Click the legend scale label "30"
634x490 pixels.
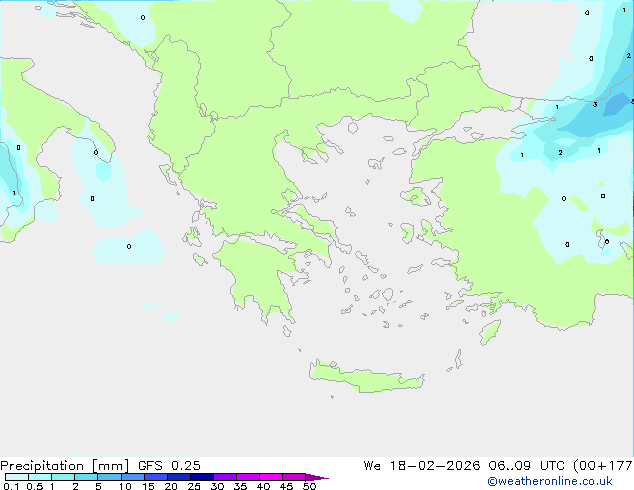[217, 486]
